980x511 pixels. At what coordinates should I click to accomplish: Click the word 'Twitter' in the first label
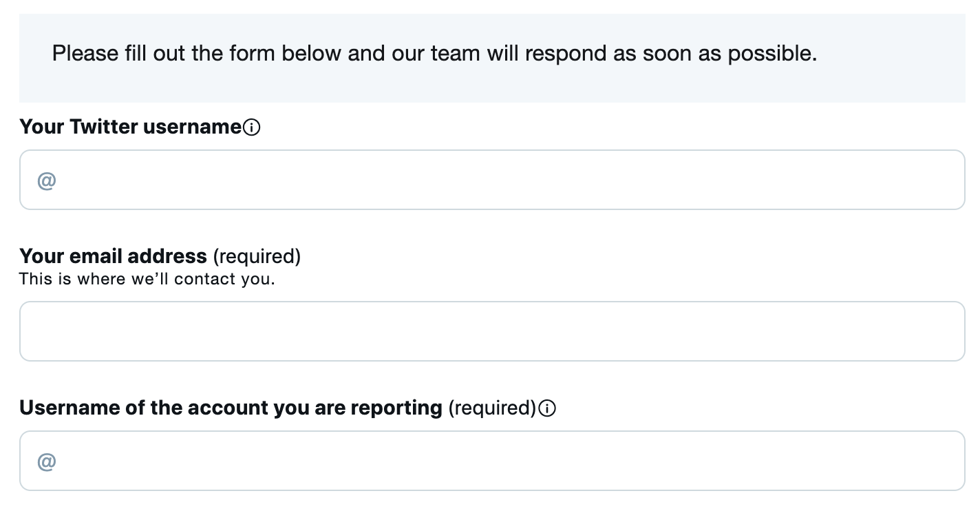[103, 127]
